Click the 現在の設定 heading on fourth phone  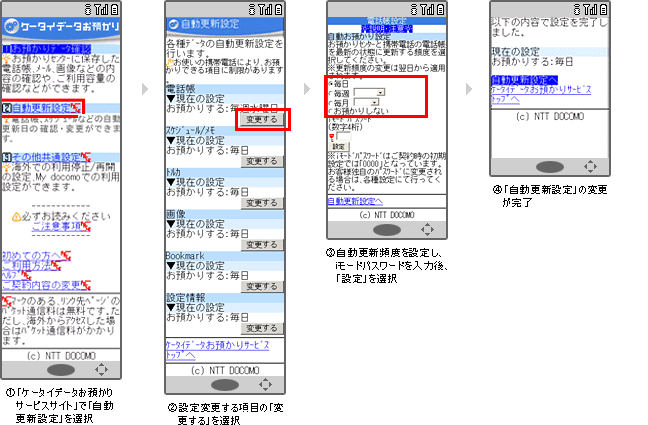pyautogui.click(x=515, y=52)
